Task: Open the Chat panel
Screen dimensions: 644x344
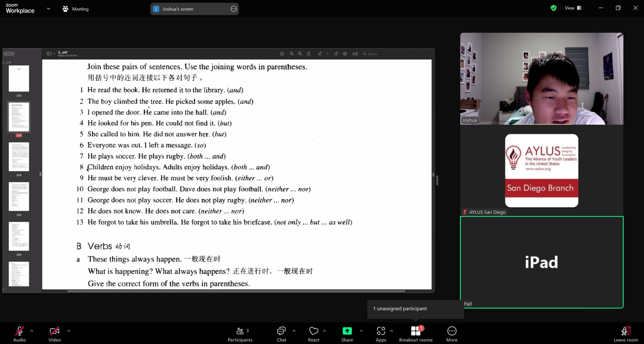Action: (x=281, y=334)
